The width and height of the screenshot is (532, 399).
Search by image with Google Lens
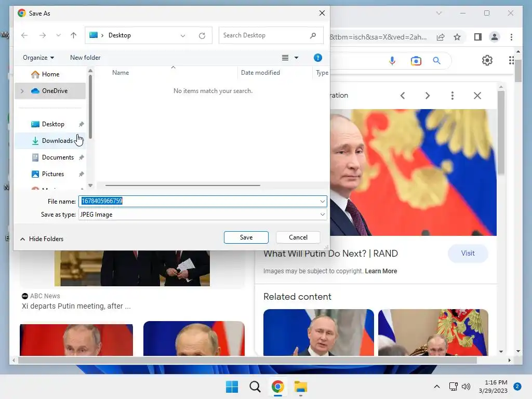(416, 61)
